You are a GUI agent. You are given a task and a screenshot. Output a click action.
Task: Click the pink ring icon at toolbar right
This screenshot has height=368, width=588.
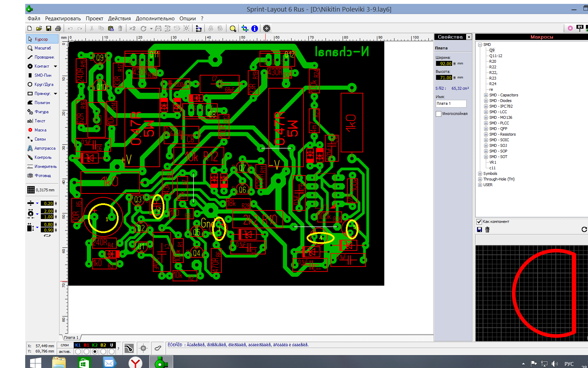click(x=570, y=28)
